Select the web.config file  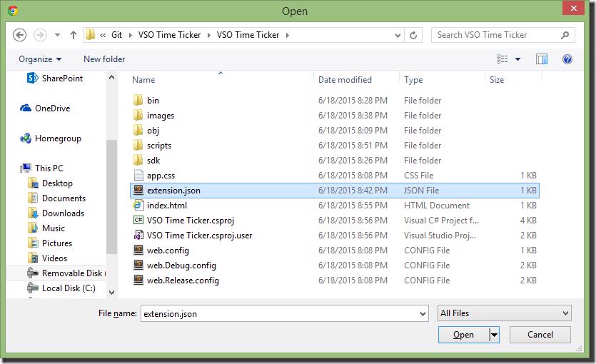(x=168, y=251)
